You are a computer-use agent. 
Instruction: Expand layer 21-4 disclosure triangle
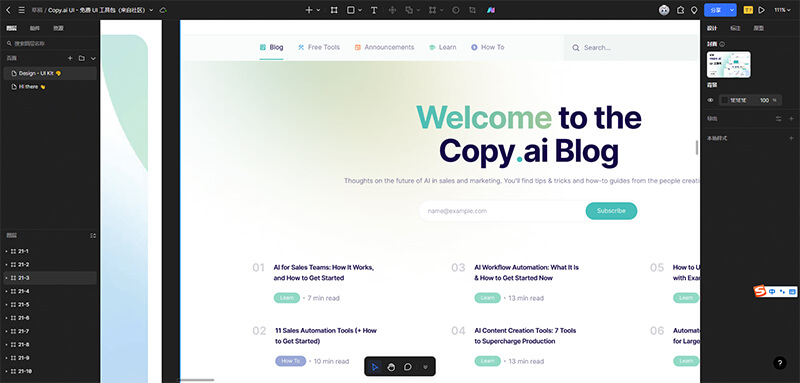pyautogui.click(x=6, y=291)
